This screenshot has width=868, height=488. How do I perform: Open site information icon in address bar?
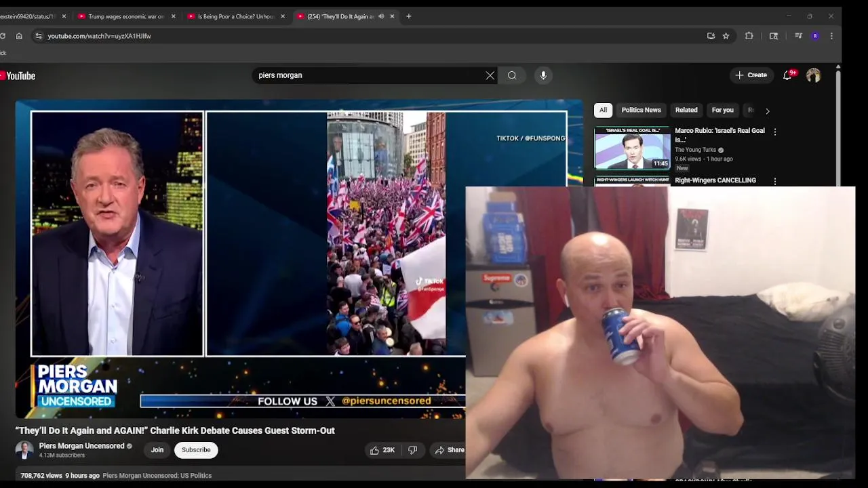[39, 36]
